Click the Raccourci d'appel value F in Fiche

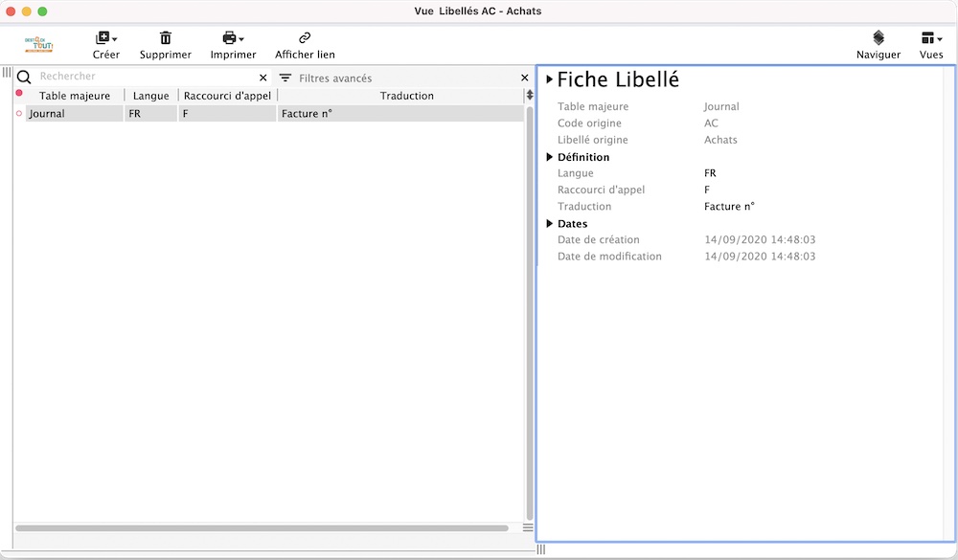point(707,190)
